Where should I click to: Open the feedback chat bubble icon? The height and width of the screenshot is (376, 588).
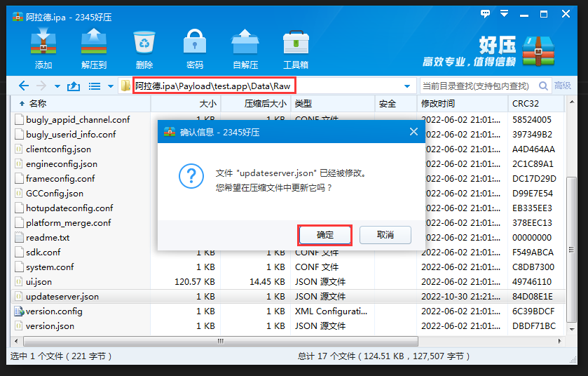click(x=486, y=13)
